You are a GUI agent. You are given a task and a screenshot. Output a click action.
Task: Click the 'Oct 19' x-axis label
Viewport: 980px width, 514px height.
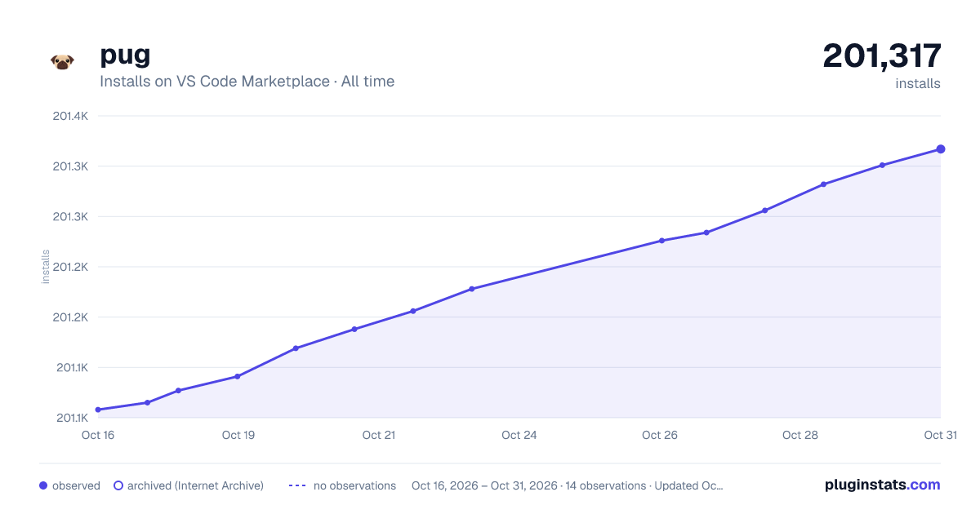(238, 435)
